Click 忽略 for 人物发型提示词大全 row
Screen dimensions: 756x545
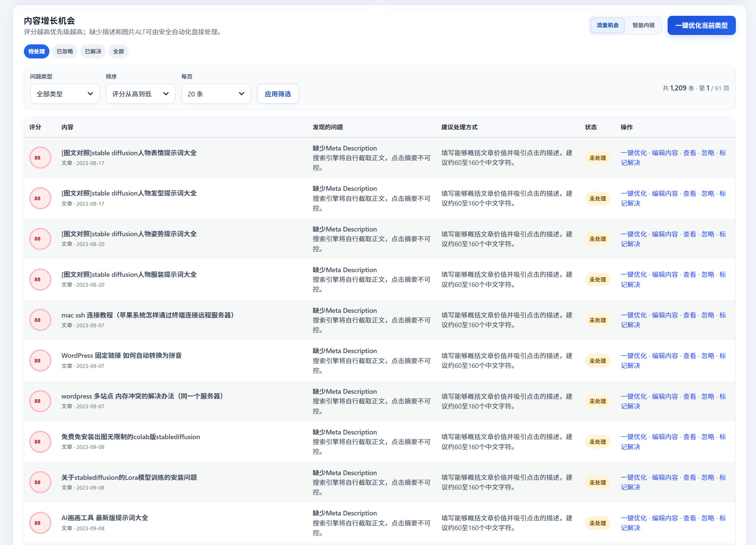click(x=708, y=194)
